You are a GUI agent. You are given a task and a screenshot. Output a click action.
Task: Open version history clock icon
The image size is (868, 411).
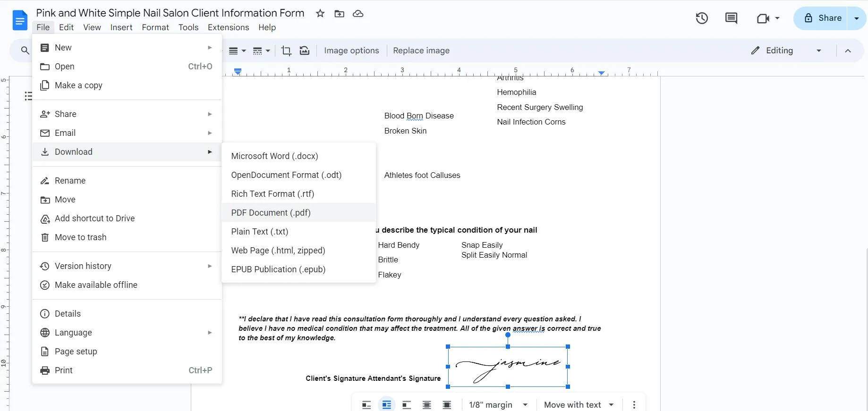click(702, 18)
